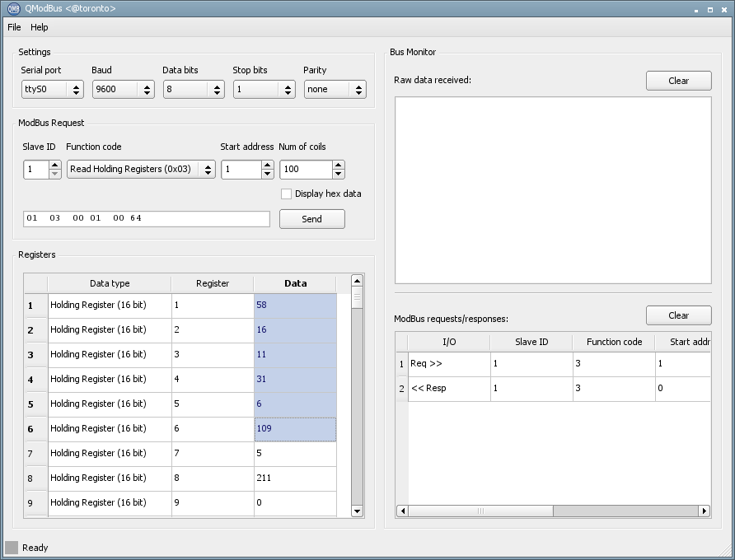The width and height of the screenshot is (735, 560).
Task: Click the Function code column header in bus monitor
Action: [x=614, y=342]
